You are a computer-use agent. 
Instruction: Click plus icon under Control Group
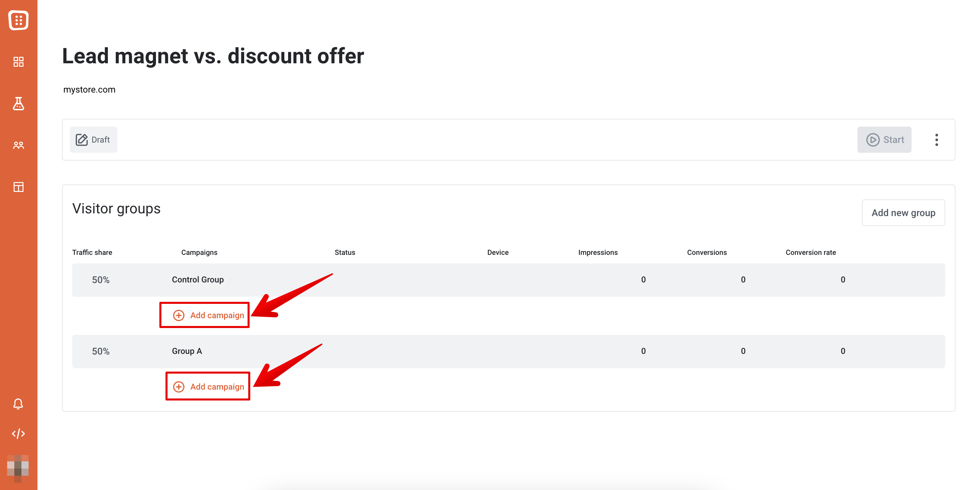179,315
